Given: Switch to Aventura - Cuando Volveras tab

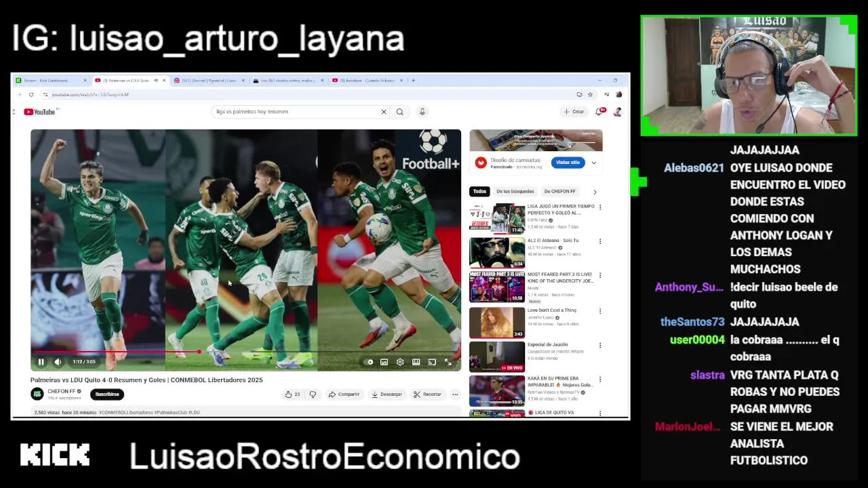Looking at the screenshot, I should point(366,81).
